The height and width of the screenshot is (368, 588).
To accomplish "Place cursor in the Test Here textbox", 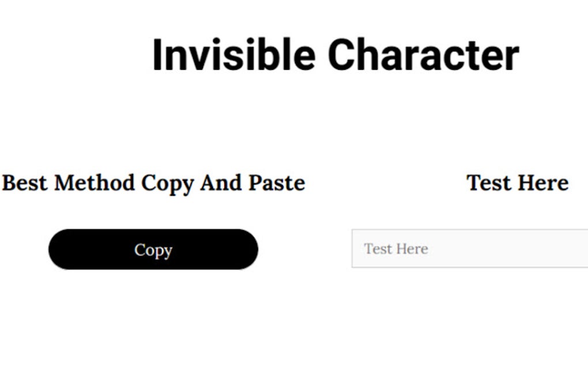I will 469,249.
